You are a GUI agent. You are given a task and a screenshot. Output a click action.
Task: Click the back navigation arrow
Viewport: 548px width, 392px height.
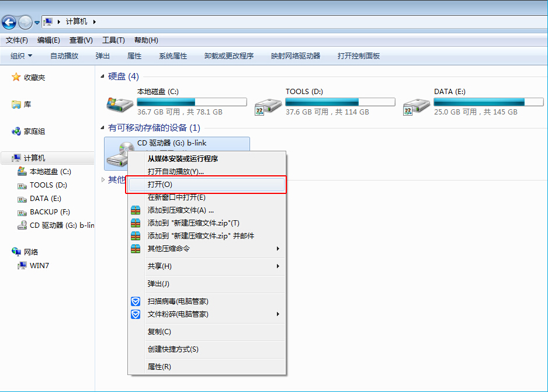point(9,22)
